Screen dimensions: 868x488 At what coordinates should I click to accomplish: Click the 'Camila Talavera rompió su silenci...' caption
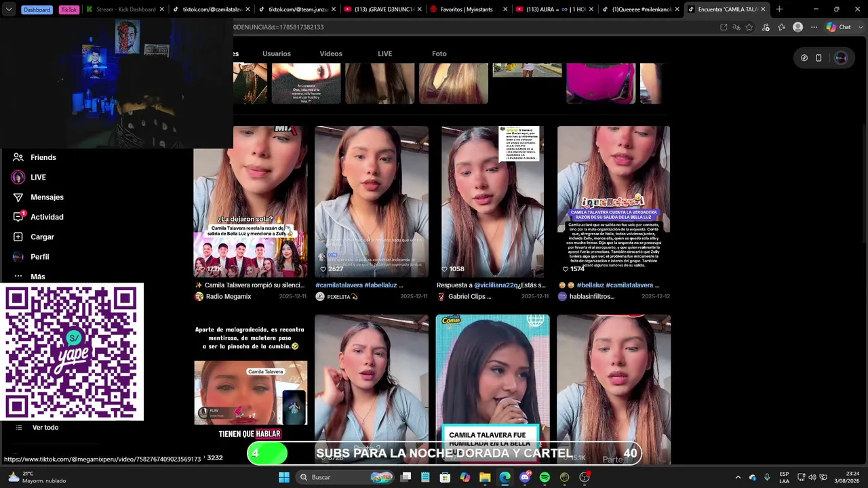pos(250,285)
